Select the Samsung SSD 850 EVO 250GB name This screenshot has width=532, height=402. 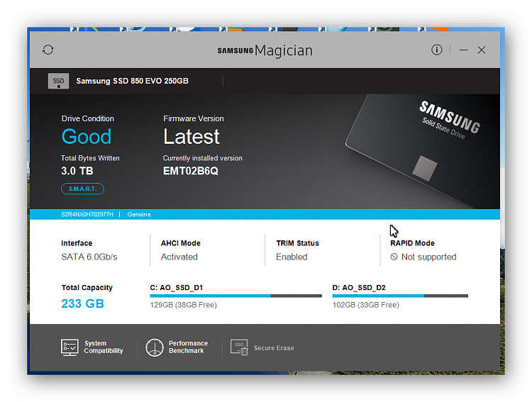[x=132, y=81]
